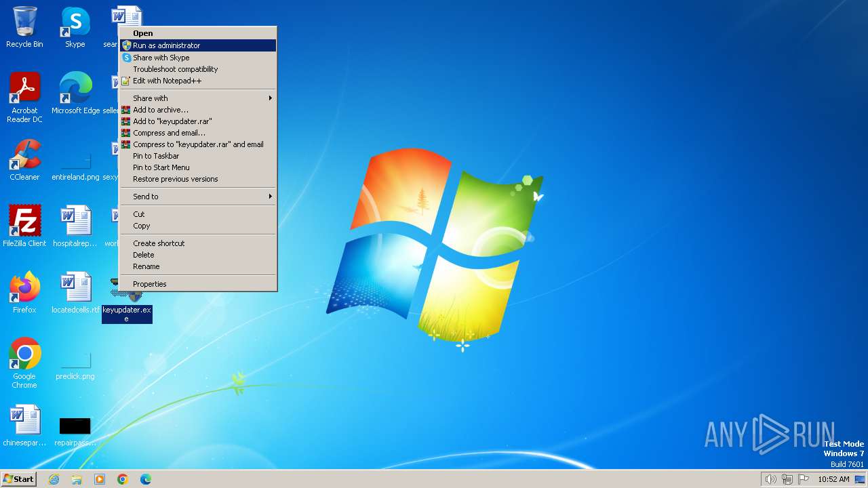The height and width of the screenshot is (488, 868).
Task: Choose Add to "keyupdater.rar"
Action: click(x=198, y=121)
